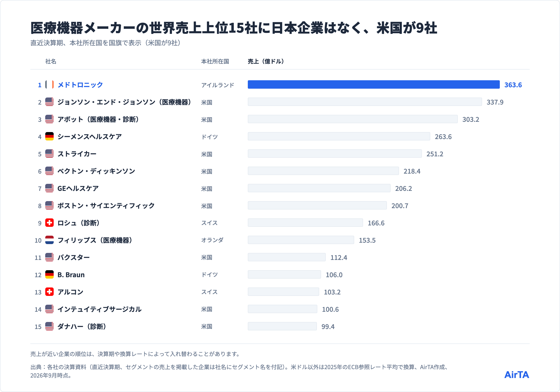This screenshot has width=560, height=392.
Task: Click the sales value 100.6
Action: click(x=330, y=309)
